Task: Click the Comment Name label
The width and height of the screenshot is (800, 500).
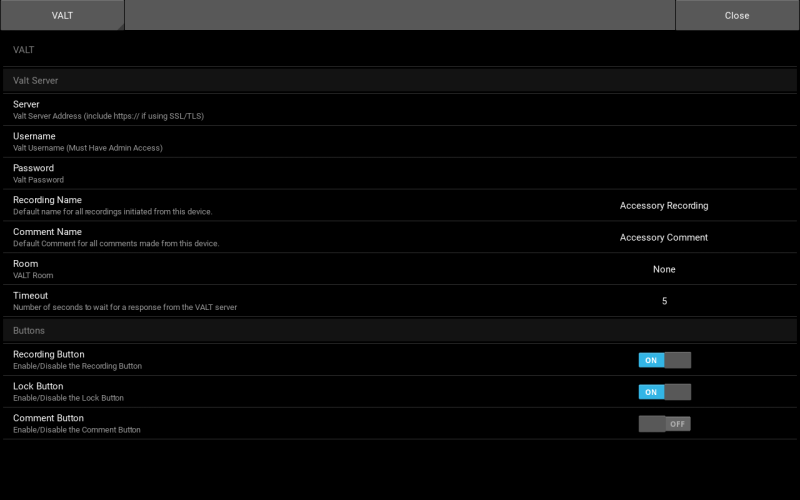Action: click(x=47, y=232)
